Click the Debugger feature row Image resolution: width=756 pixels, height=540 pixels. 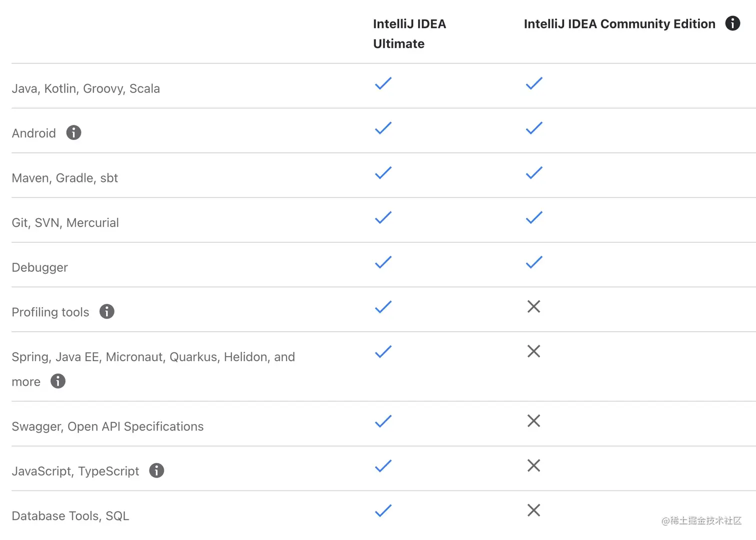39,267
